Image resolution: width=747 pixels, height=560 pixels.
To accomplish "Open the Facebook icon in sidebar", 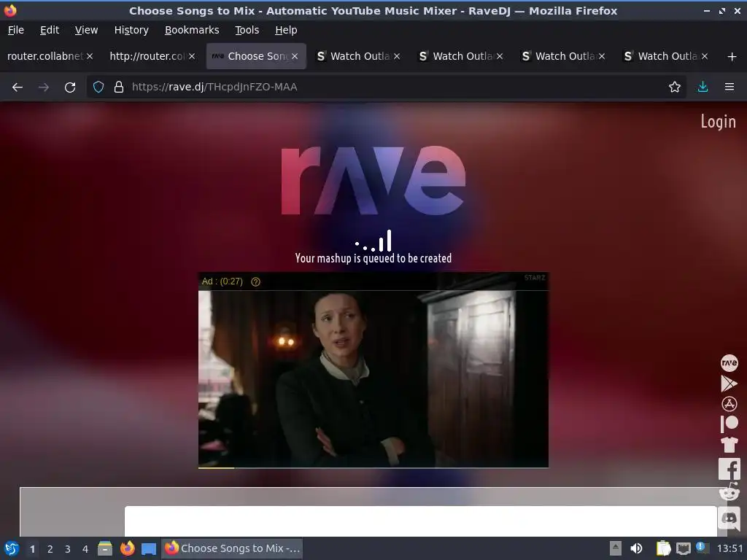I will coord(729,469).
